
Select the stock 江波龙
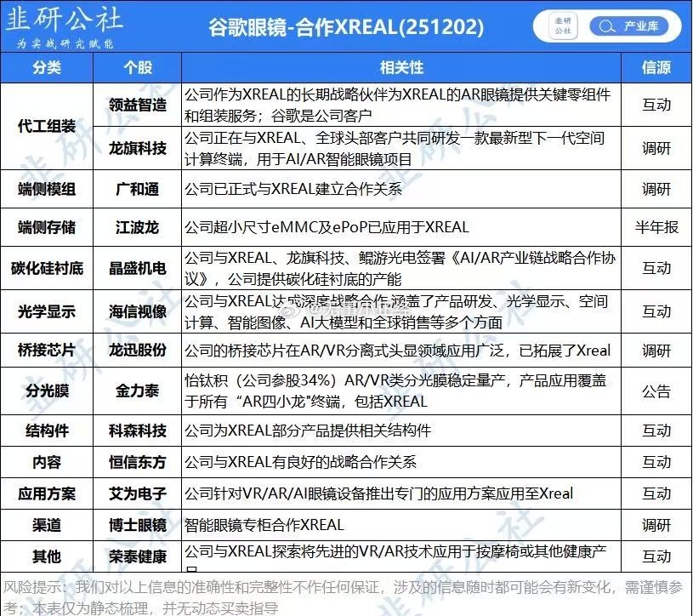pos(138,227)
